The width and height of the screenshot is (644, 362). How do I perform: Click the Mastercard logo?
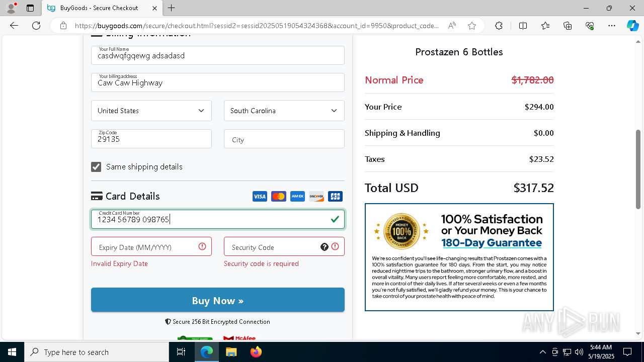tap(279, 197)
